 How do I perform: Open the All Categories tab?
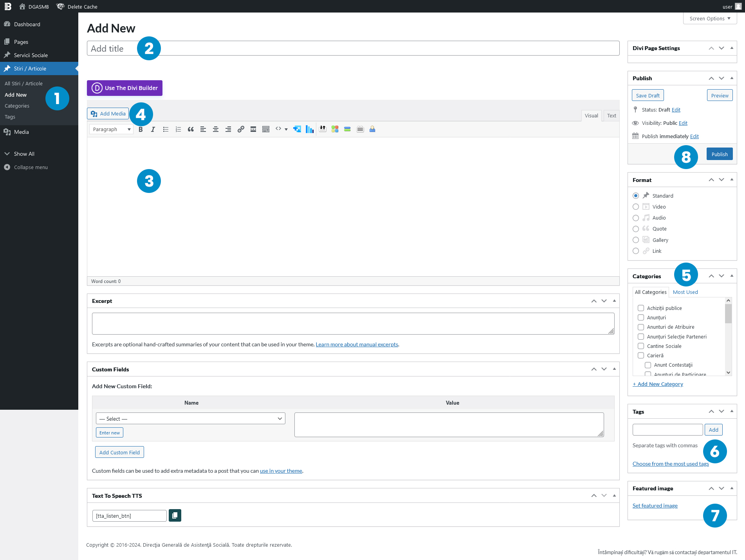click(x=651, y=292)
